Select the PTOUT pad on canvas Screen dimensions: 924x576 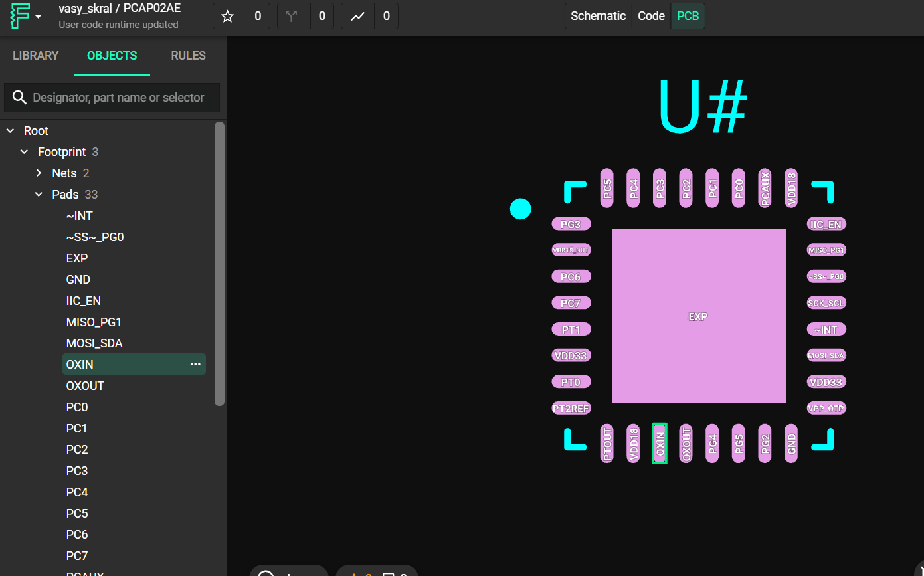(607, 443)
